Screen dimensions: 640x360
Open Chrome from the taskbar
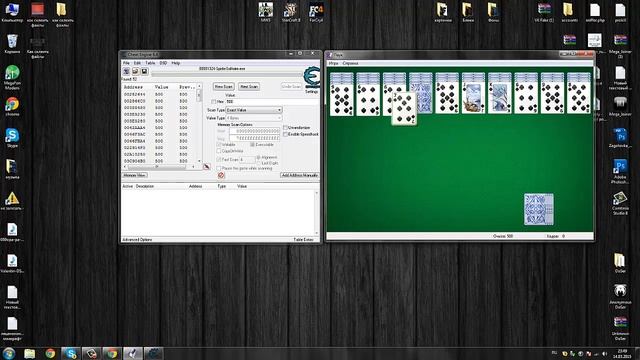click(x=50, y=353)
